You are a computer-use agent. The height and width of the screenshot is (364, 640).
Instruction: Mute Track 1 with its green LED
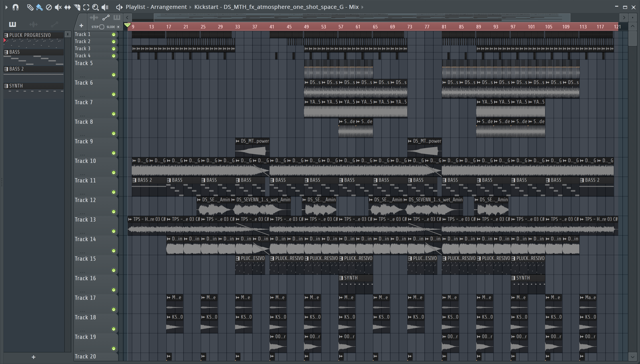click(114, 34)
